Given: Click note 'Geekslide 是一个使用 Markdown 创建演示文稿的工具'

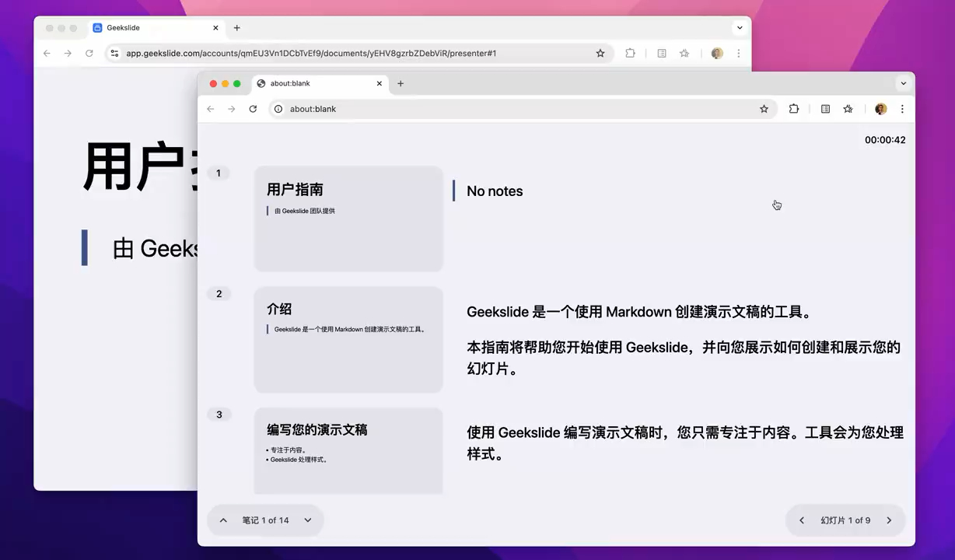Looking at the screenshot, I should point(639,312).
